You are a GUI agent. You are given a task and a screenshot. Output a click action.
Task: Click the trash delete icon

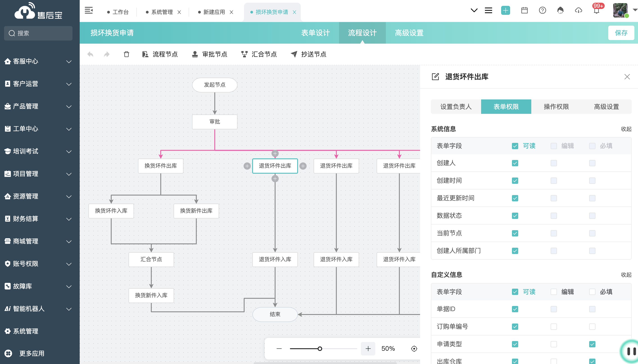pyautogui.click(x=127, y=54)
